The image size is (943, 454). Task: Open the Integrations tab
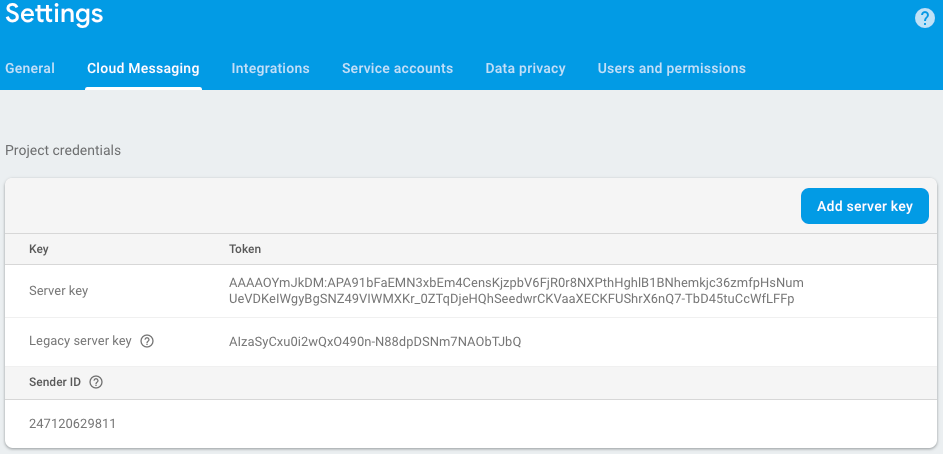tap(270, 68)
